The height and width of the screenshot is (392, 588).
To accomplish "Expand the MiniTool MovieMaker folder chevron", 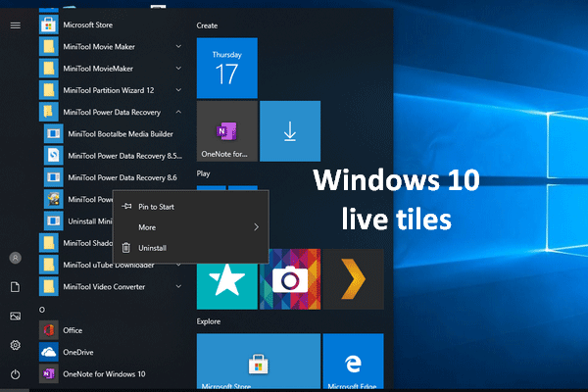I will pos(178,69).
